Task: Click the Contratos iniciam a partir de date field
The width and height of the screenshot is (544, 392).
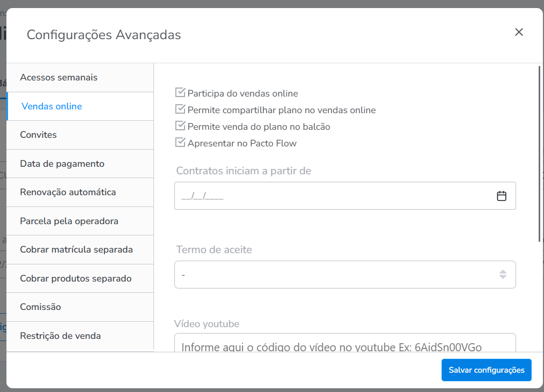Action: [333, 196]
